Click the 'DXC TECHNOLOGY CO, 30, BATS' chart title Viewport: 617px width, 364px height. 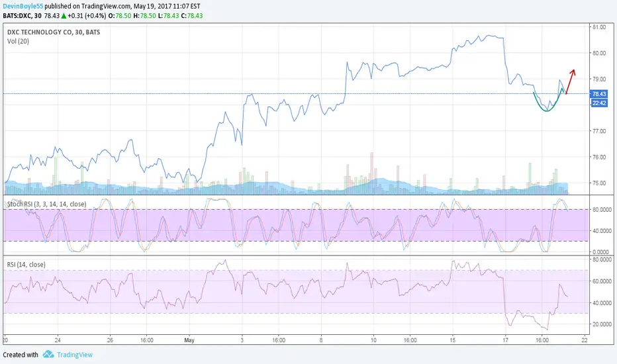[x=54, y=32]
